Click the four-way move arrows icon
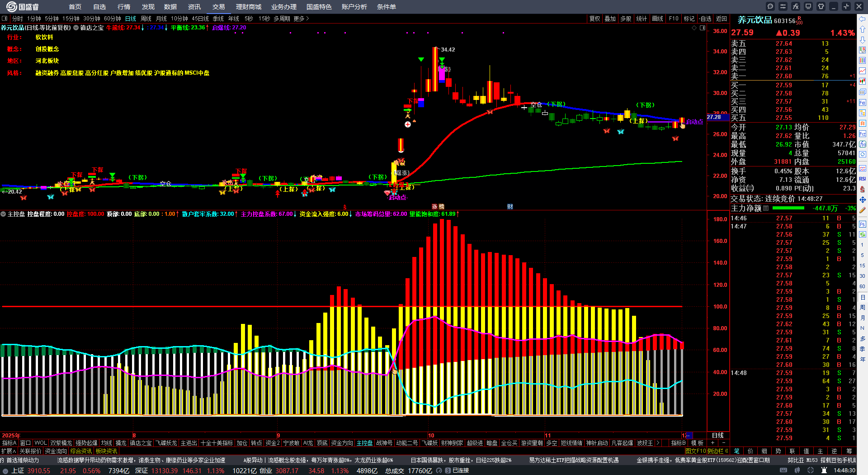Image resolution: width=868 pixels, height=475 pixels. click(863, 199)
